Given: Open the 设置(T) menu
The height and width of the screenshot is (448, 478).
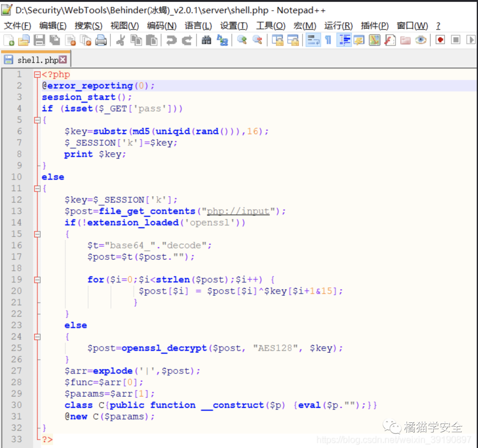Looking at the screenshot, I should pyautogui.click(x=234, y=26).
